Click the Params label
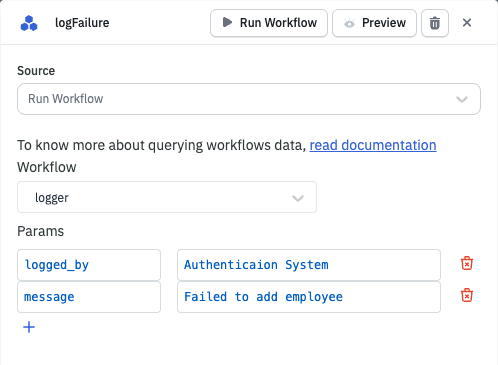 pos(40,231)
